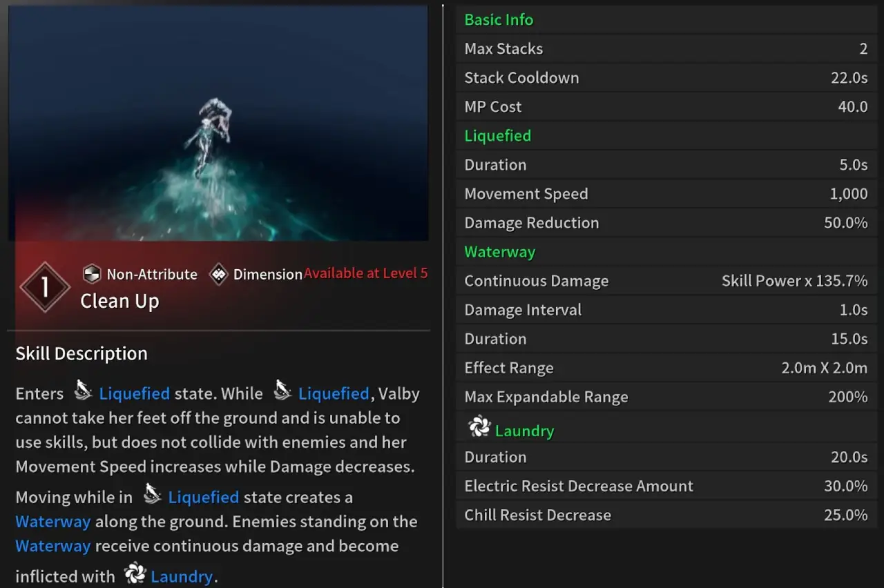Click Liquefied icon after "Moving while in"
The image size is (884, 588).
[x=152, y=496]
